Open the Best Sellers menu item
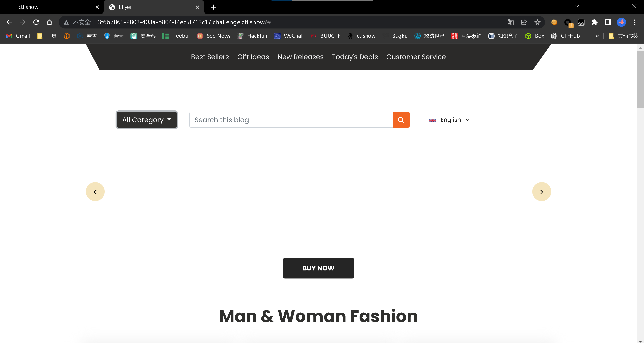 click(x=210, y=57)
